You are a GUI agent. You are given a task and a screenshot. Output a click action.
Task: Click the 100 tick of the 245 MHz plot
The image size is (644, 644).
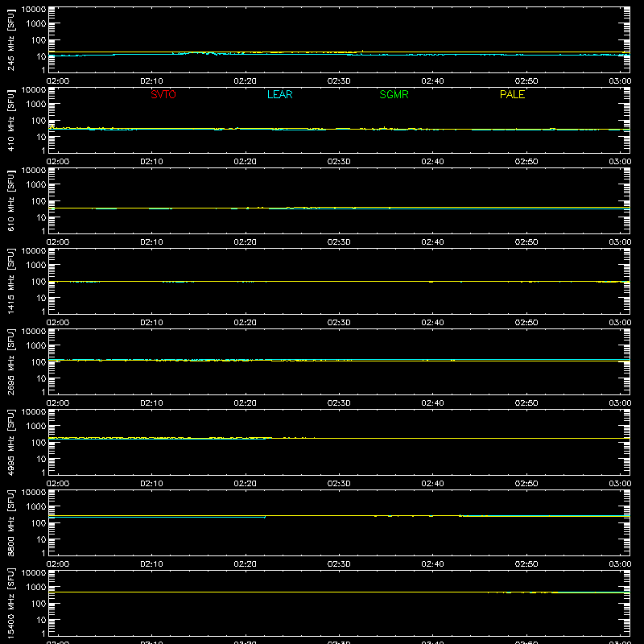pos(39,40)
